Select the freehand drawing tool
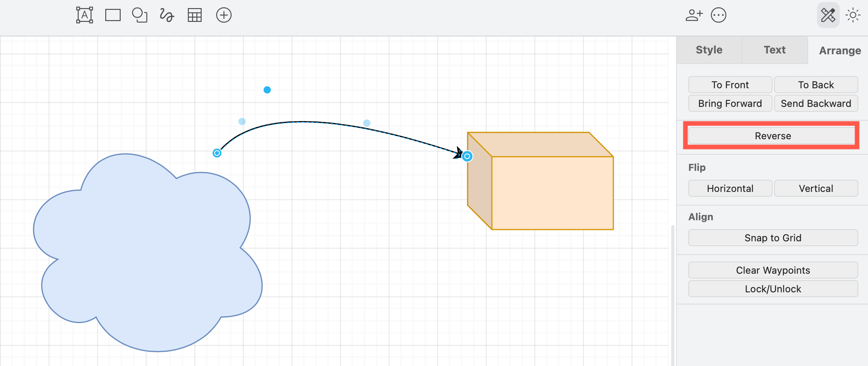 [x=166, y=15]
